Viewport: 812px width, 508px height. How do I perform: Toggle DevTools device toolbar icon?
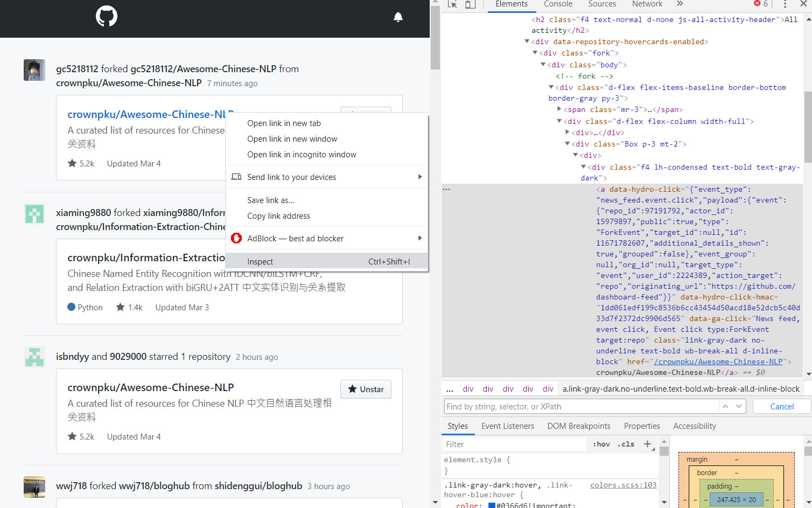click(470, 4)
